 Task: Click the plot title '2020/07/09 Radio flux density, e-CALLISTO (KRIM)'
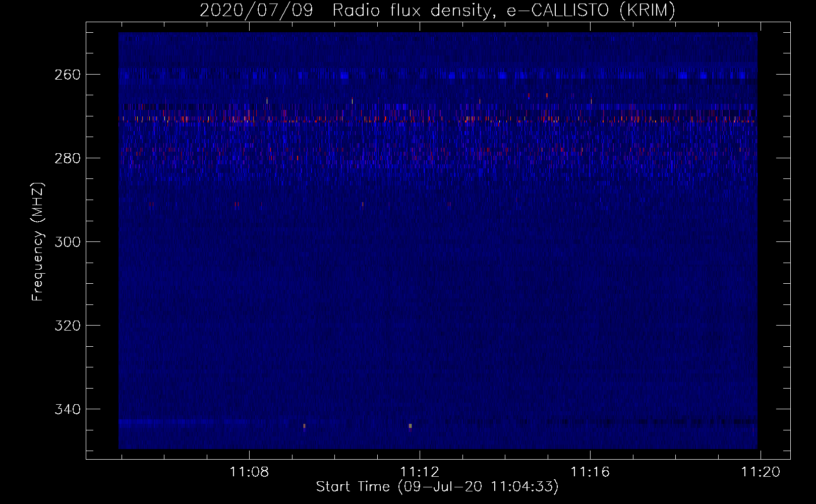point(437,10)
